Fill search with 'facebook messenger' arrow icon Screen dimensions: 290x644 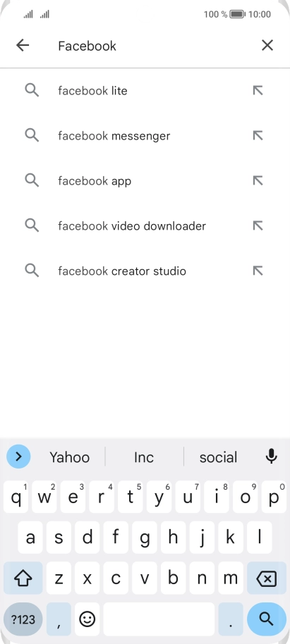(x=258, y=135)
